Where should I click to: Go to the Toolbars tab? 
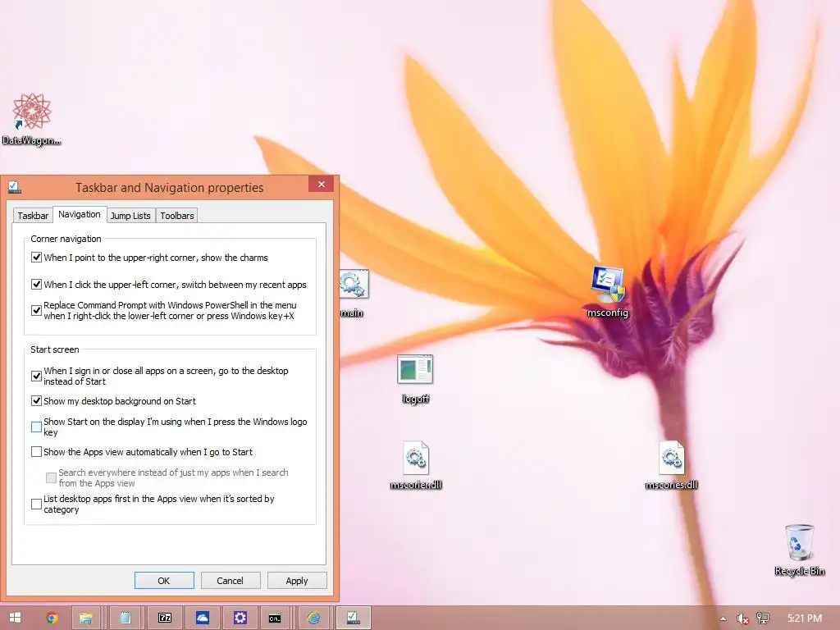tap(177, 216)
